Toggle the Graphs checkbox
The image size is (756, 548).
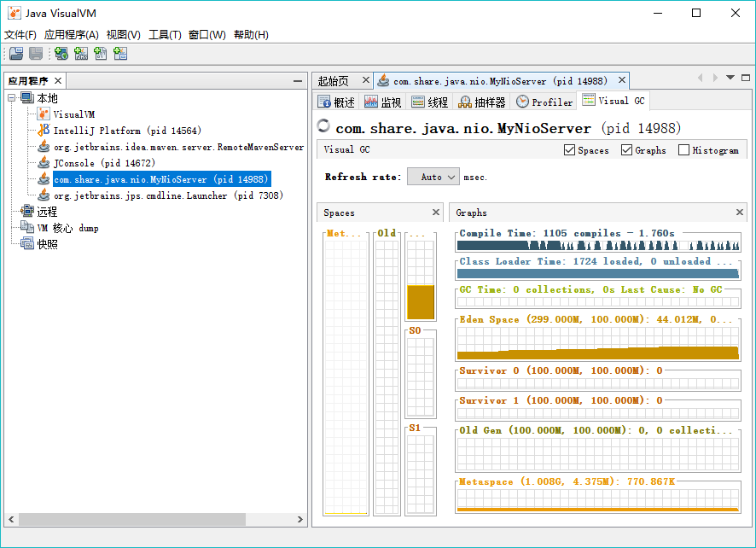(x=627, y=150)
